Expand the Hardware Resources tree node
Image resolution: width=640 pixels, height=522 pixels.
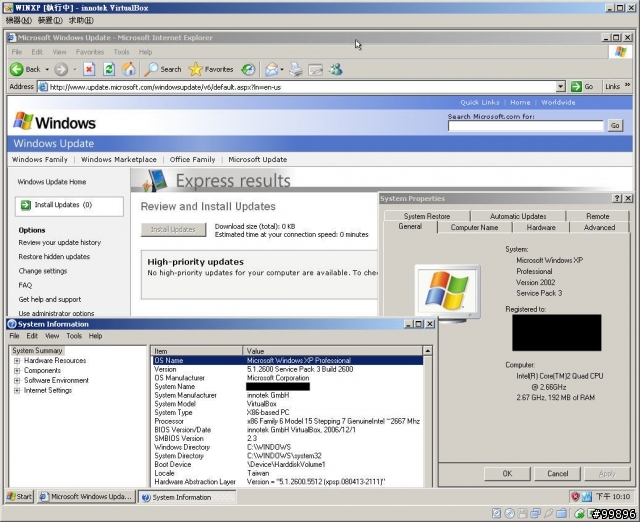tap(17, 361)
